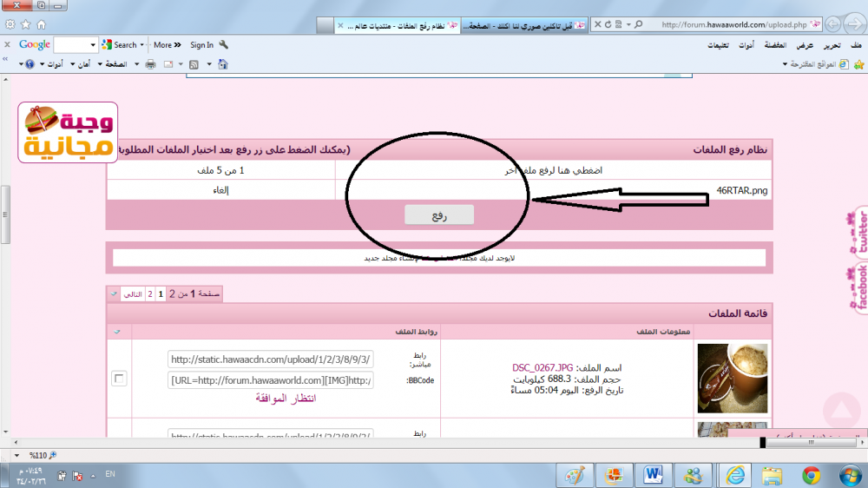This screenshot has height=488, width=868.
Task: Open Microsoft Word from taskbar
Action: pos(653,475)
